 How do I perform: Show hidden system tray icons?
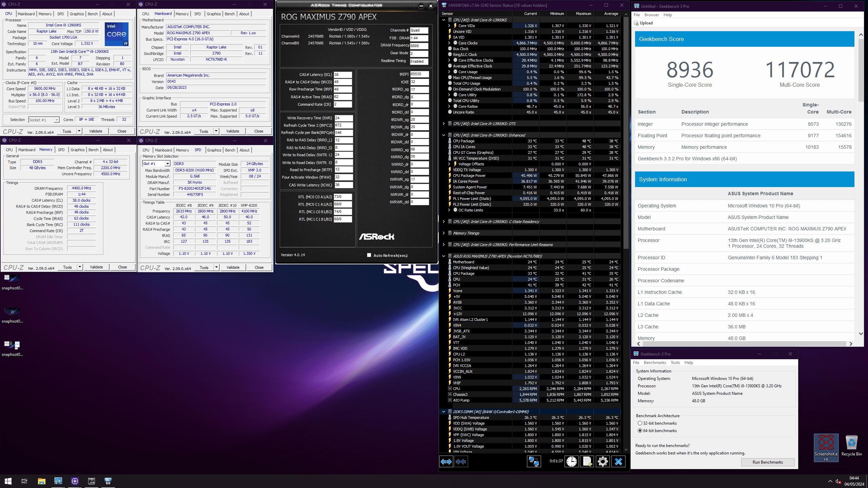(x=830, y=481)
